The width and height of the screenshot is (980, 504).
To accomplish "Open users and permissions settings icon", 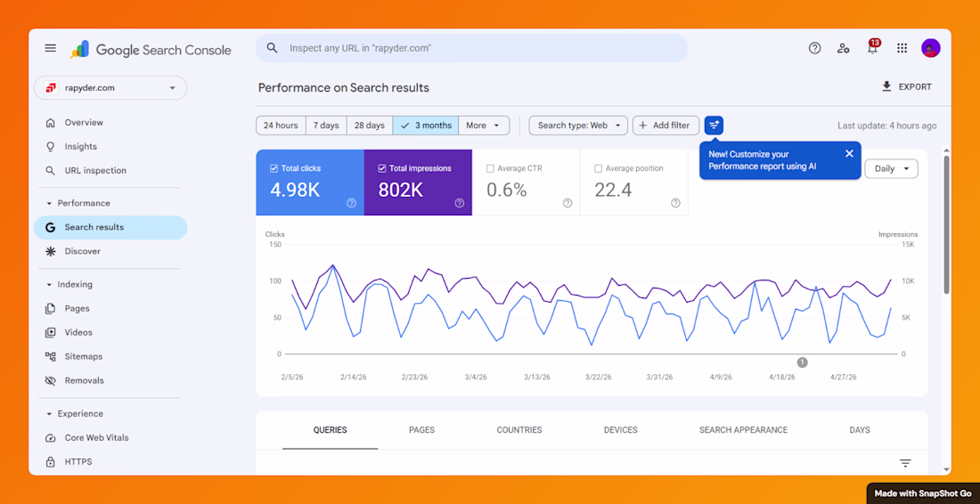I will point(843,48).
